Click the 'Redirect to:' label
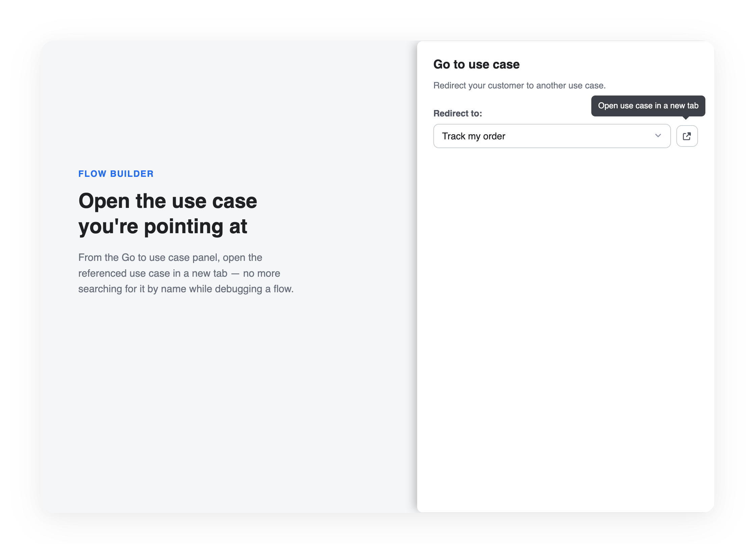 click(x=458, y=113)
